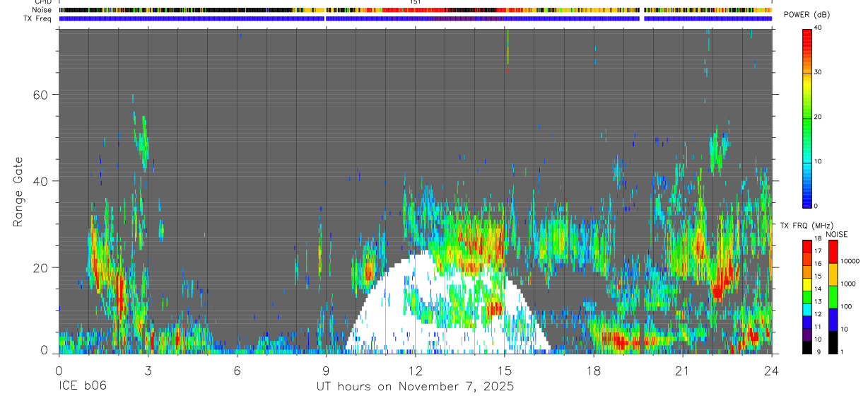
Task: Click the UT hours on November 7, 2025 title
Action: 415,387
